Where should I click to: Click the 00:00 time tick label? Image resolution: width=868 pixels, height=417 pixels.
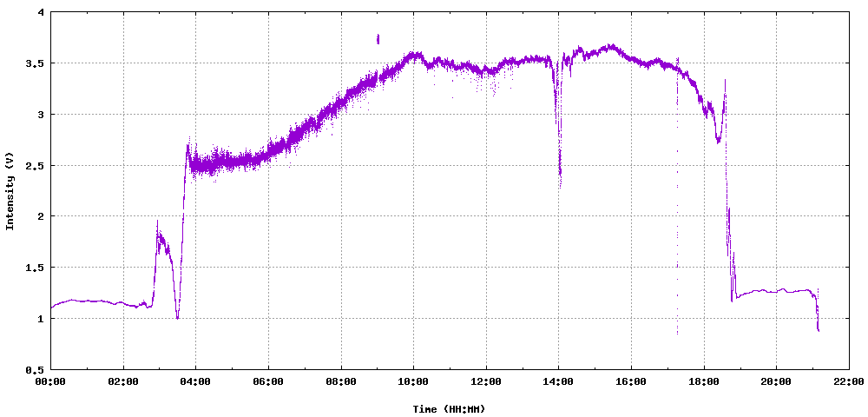(51, 381)
